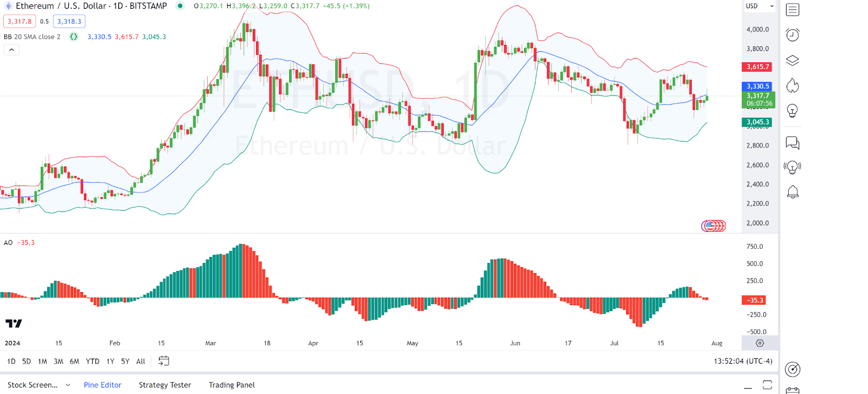Open the Alerts alarm clock icon
868x394 pixels.
[793, 35]
